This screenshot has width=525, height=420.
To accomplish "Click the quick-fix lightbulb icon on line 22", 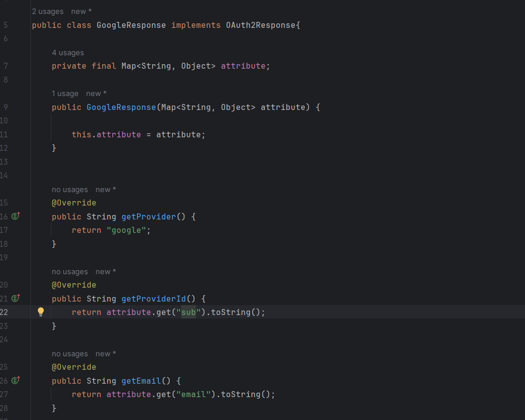I will click(40, 312).
